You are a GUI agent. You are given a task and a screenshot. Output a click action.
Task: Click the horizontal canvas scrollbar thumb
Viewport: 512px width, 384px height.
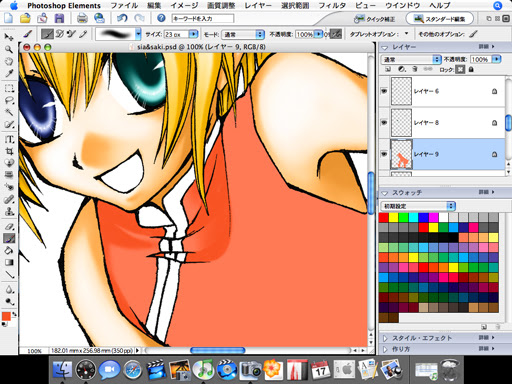pos(217,350)
